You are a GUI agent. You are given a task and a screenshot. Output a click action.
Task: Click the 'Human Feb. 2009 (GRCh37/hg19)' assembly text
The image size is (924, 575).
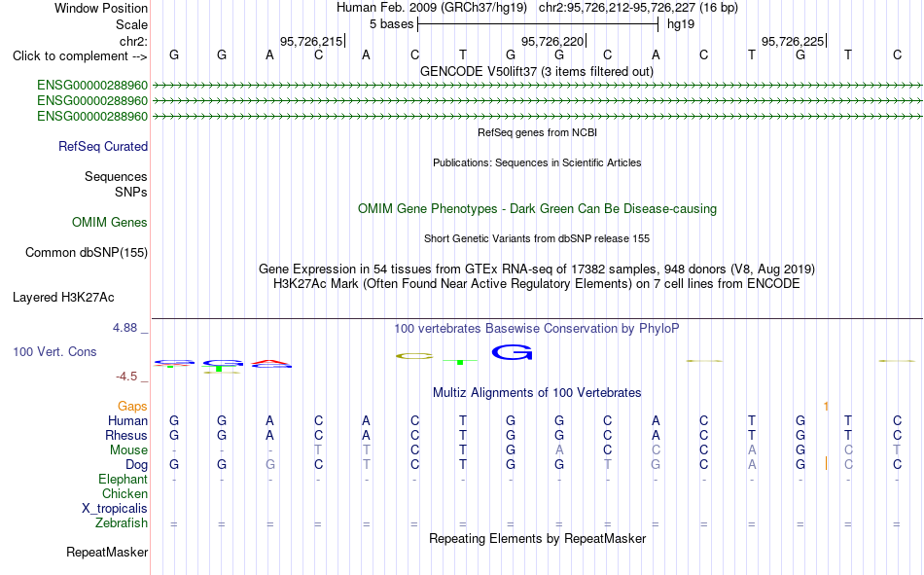pos(433,8)
